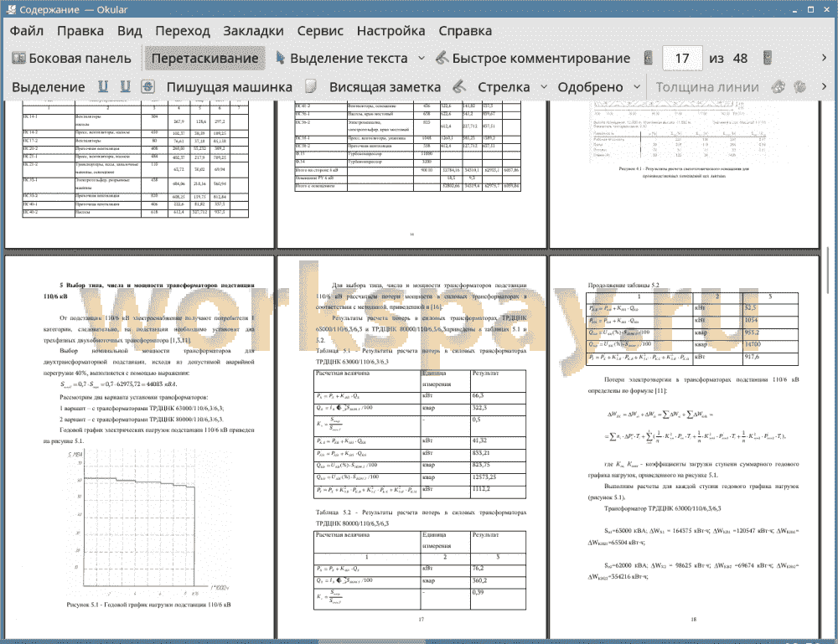This screenshot has width=838, height=644.
Task: Click the printed page number 17 under the middle page
Action: 422,620
